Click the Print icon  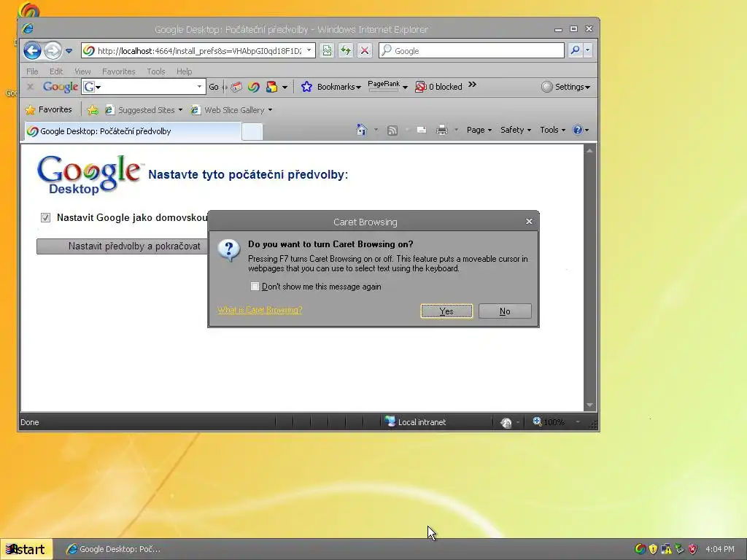point(442,130)
